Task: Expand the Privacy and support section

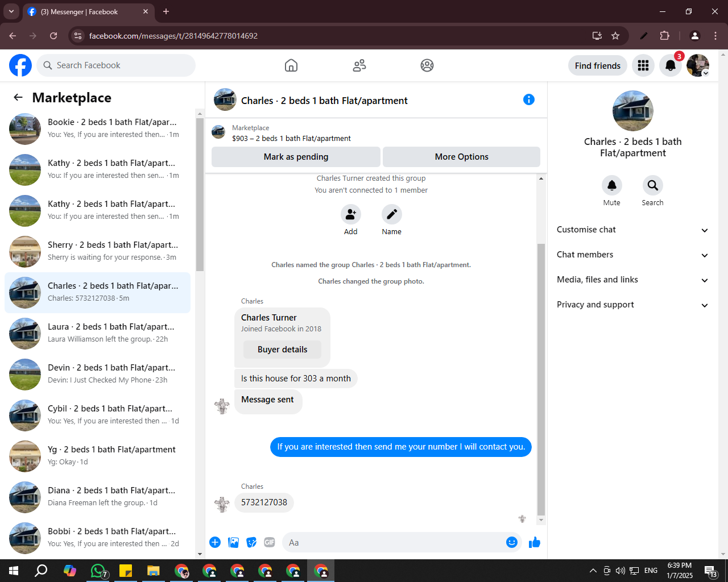Action: [x=633, y=305]
